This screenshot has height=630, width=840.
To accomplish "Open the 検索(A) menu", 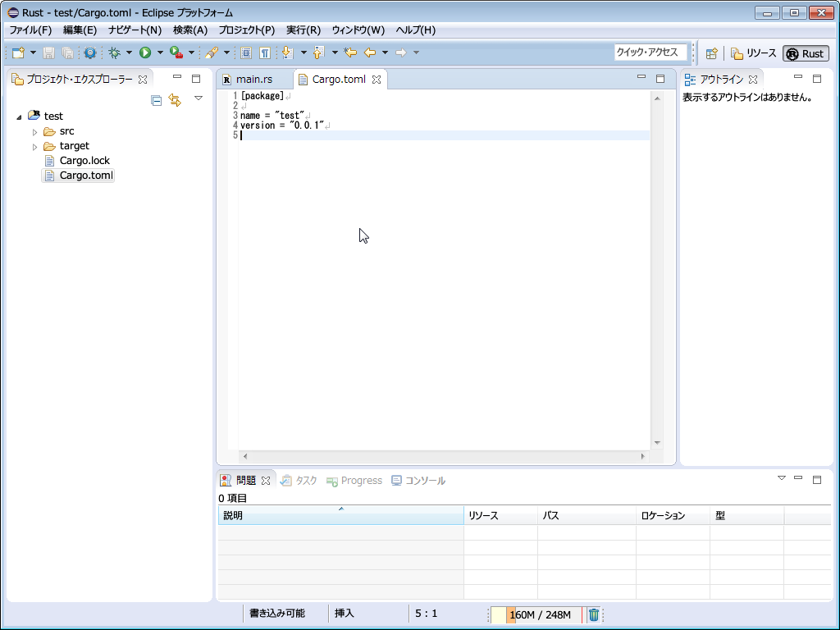I will (190, 30).
